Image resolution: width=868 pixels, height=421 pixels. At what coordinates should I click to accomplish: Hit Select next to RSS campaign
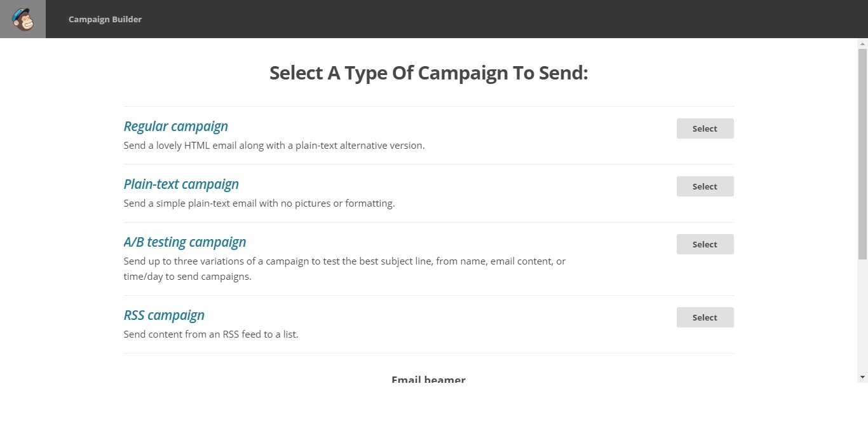705,317
